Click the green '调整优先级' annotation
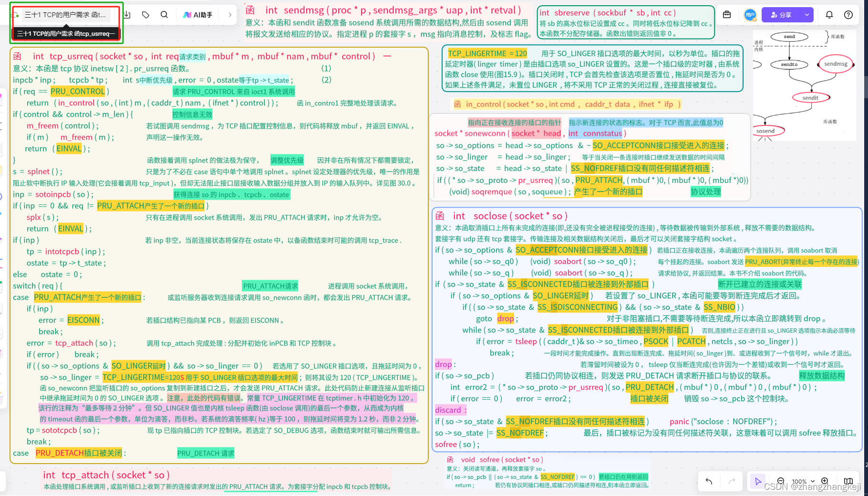 (x=287, y=160)
